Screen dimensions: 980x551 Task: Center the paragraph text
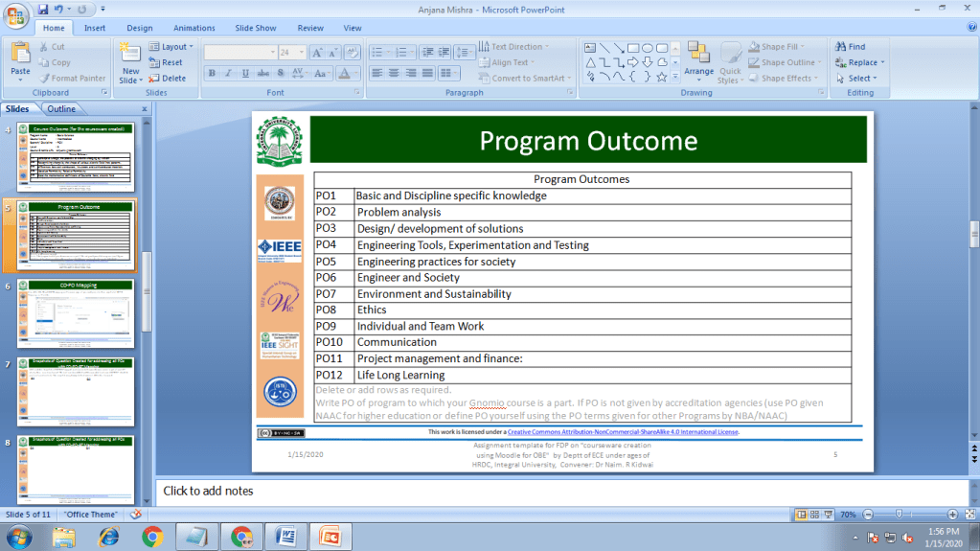click(394, 73)
